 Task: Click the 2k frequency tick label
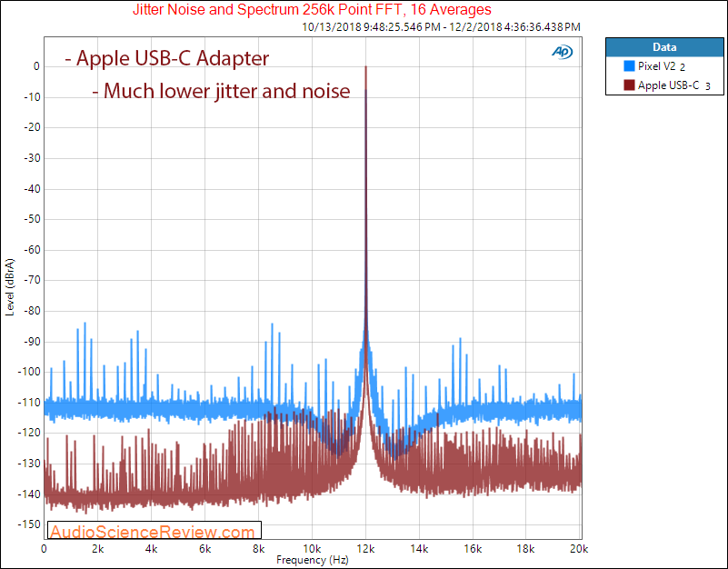coord(97,549)
